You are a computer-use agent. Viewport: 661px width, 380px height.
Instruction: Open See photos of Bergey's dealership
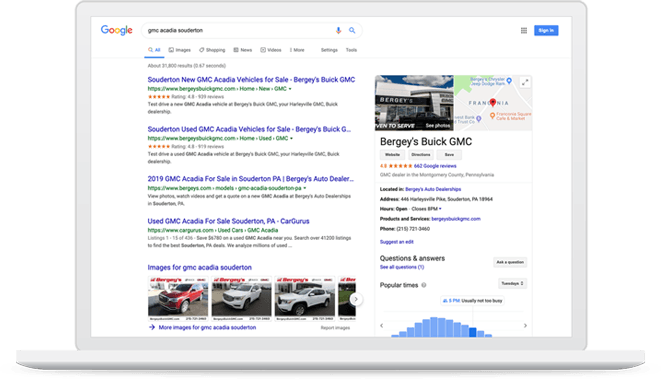click(438, 126)
